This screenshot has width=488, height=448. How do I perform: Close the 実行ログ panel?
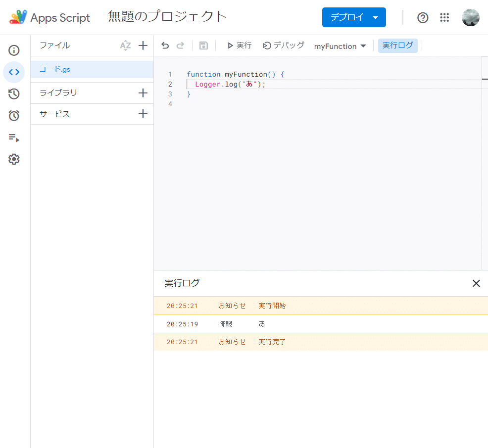[476, 283]
